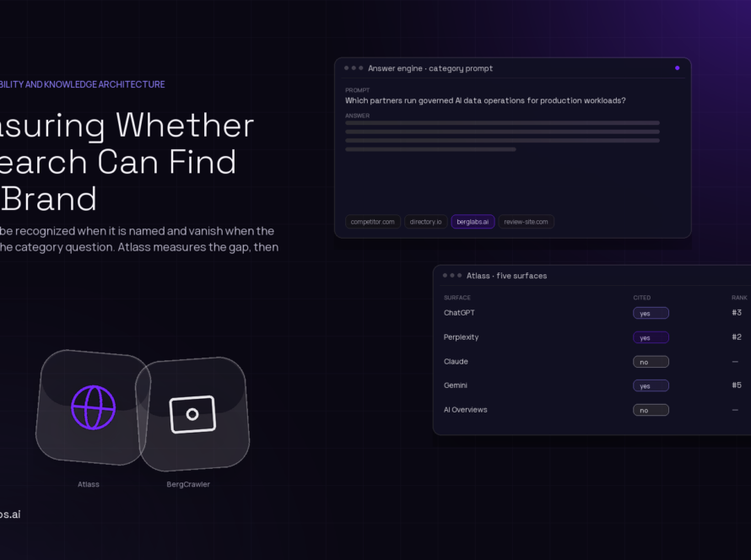Click the yes badge in Perplexity row
The image size is (751, 560).
(651, 337)
